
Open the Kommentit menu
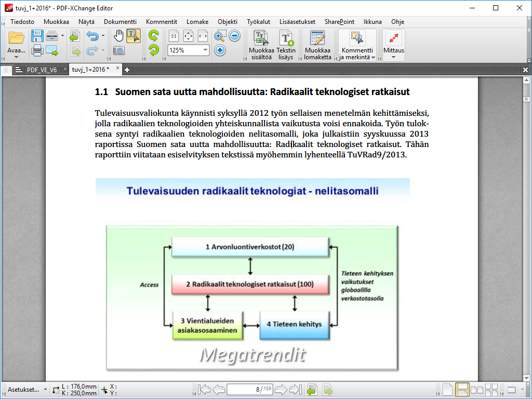(162, 22)
